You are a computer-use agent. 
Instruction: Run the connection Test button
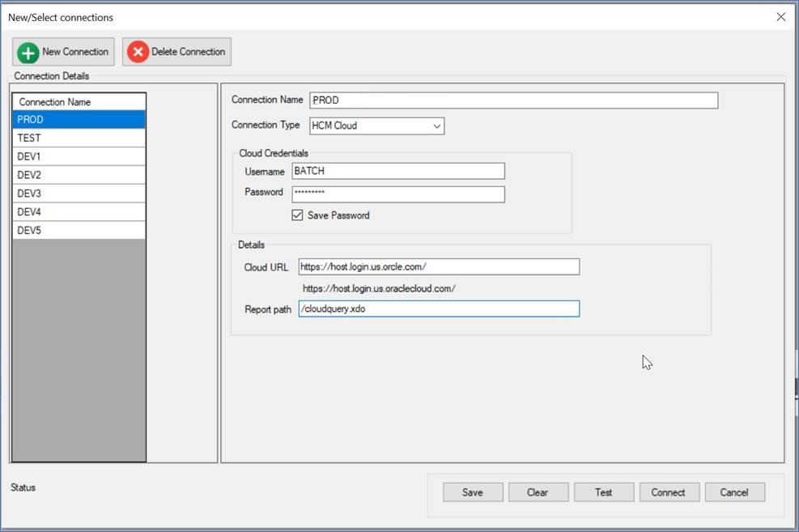click(603, 492)
